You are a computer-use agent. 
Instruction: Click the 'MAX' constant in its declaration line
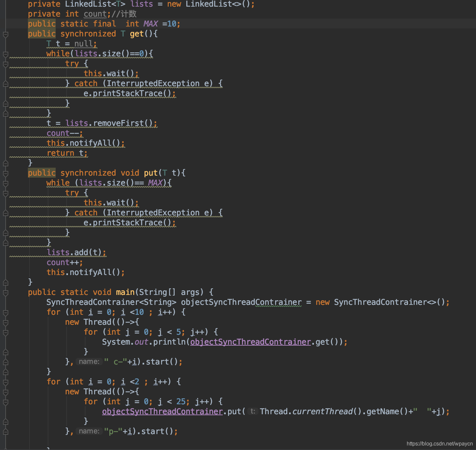tap(150, 24)
